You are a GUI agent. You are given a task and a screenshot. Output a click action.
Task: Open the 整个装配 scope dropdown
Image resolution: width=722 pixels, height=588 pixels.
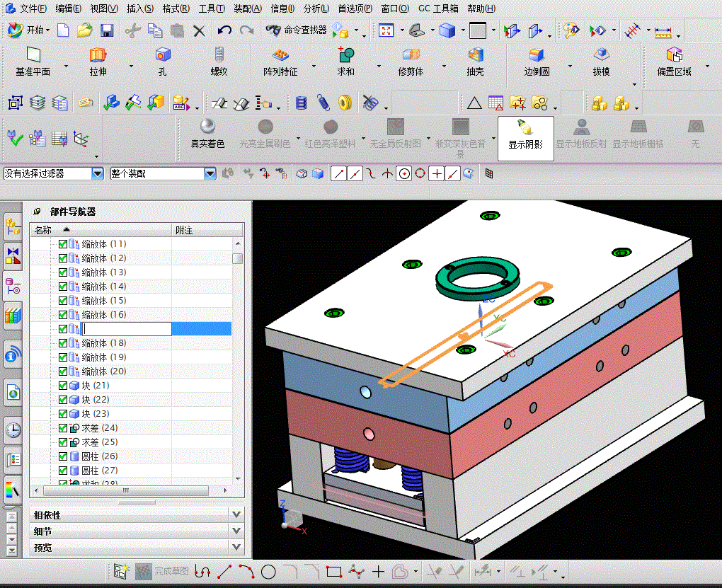210,173
